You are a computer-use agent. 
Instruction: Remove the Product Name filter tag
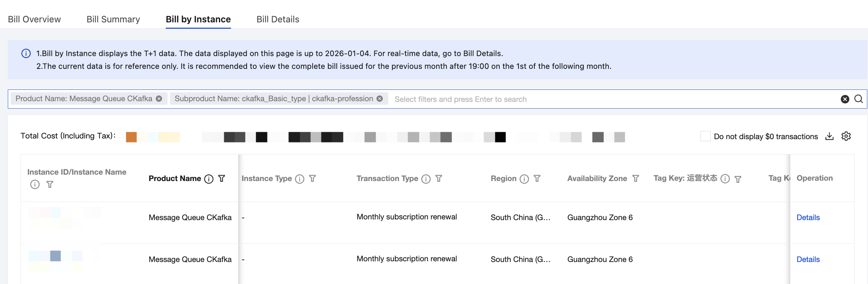(x=159, y=99)
